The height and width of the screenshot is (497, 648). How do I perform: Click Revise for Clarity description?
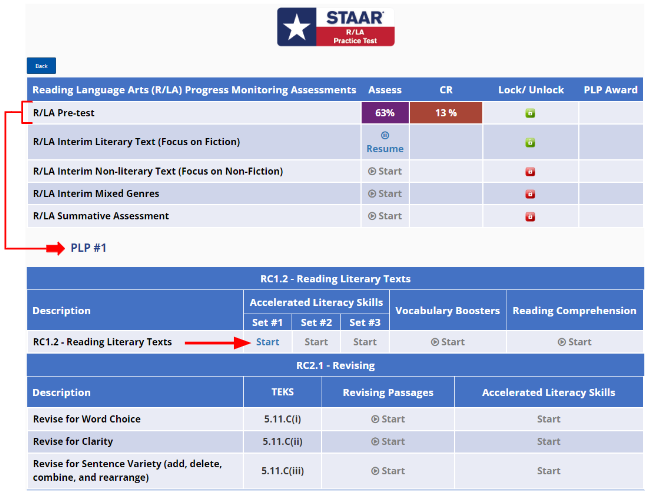click(x=73, y=441)
